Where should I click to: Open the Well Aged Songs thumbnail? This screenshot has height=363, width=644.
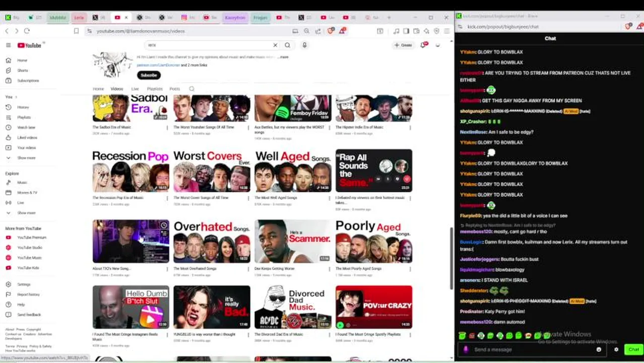click(x=293, y=170)
